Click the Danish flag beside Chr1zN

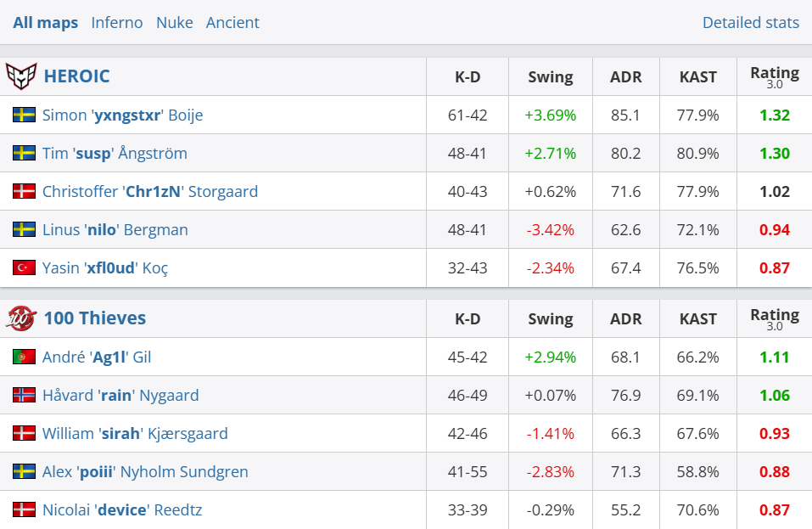point(24,191)
